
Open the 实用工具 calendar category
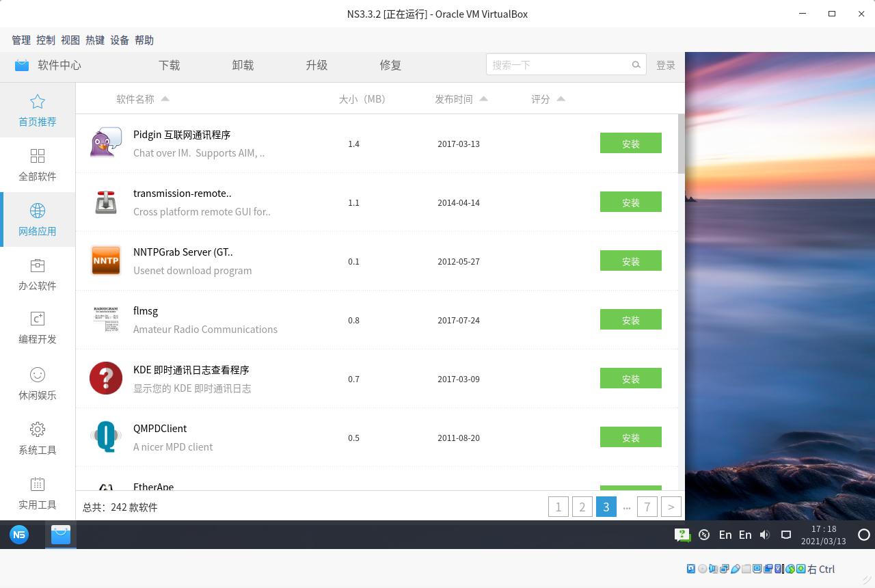(38, 493)
